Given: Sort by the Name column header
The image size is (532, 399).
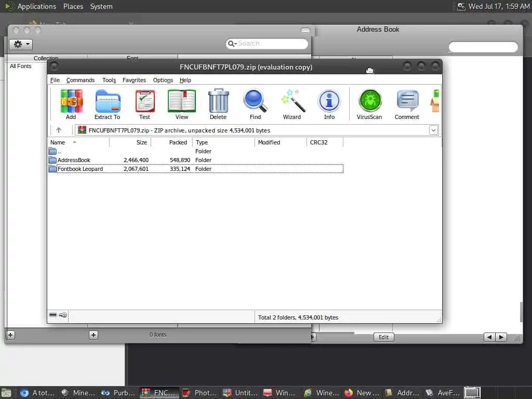Looking at the screenshot, I should coord(78,142).
